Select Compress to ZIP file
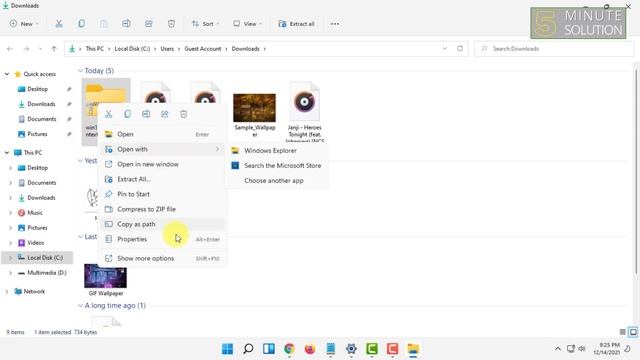 pyautogui.click(x=162, y=209)
